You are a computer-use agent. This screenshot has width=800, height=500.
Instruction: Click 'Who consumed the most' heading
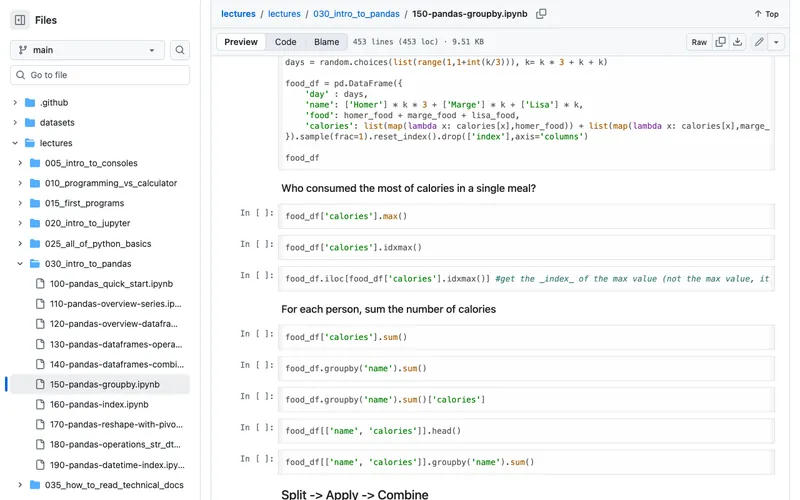[408, 188]
